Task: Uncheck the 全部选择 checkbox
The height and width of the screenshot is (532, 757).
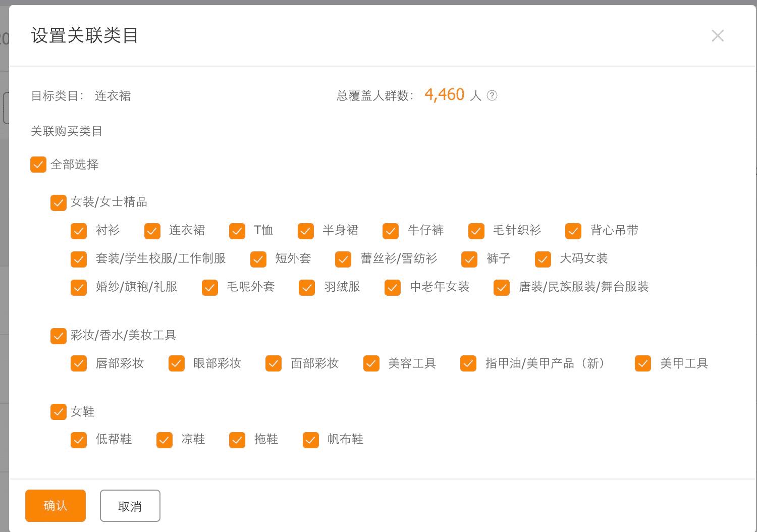Action: 38,164
